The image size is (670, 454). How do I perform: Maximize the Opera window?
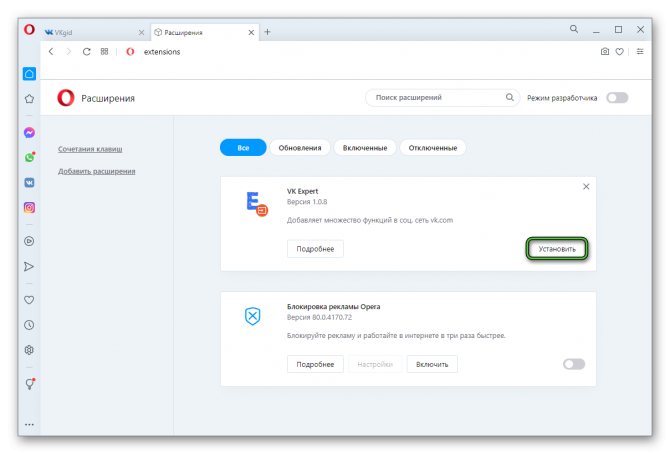pyautogui.click(x=618, y=29)
